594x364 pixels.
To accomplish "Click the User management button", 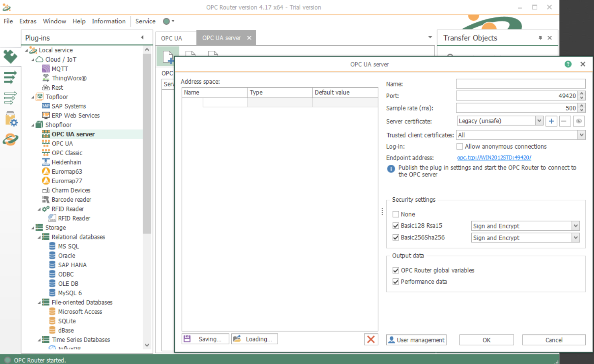I will [416, 340].
